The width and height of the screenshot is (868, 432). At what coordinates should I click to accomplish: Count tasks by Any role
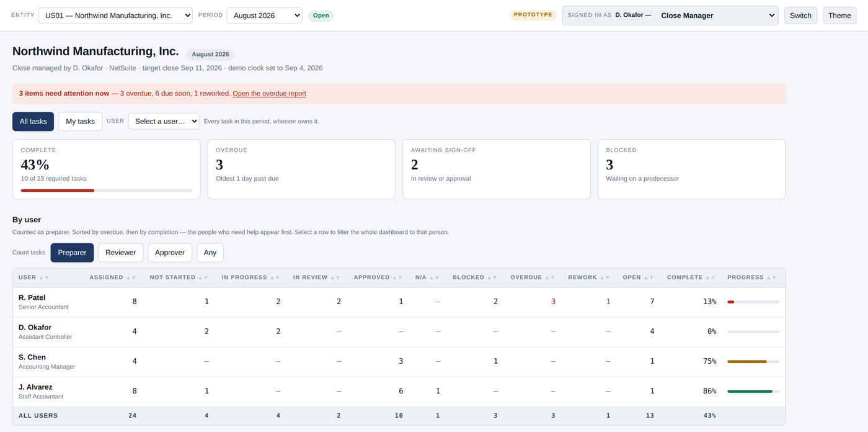(x=210, y=253)
